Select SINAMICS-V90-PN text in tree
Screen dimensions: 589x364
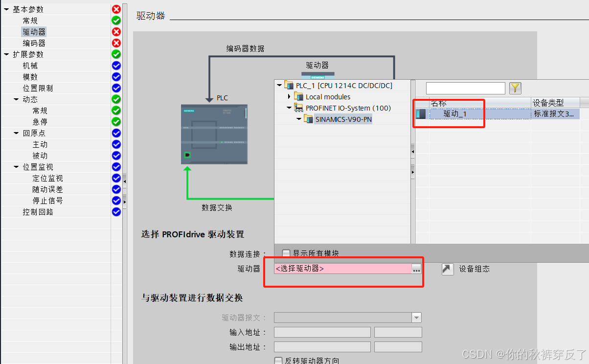[x=343, y=119]
